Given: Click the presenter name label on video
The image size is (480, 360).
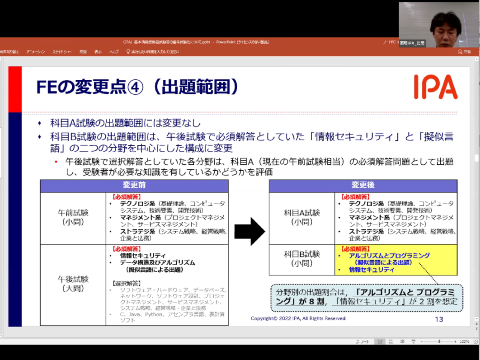Looking at the screenshot, I should click(412, 43).
